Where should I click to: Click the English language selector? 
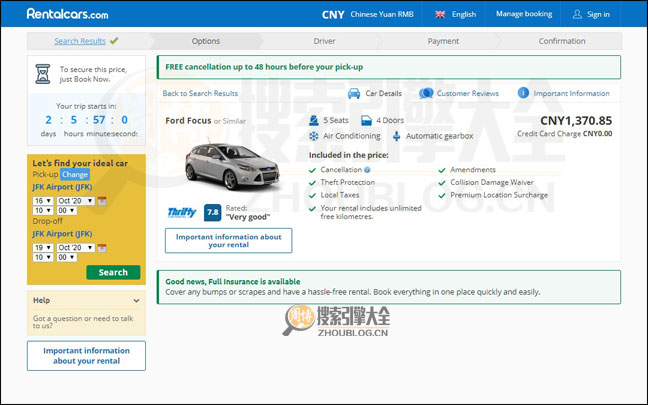click(x=464, y=14)
